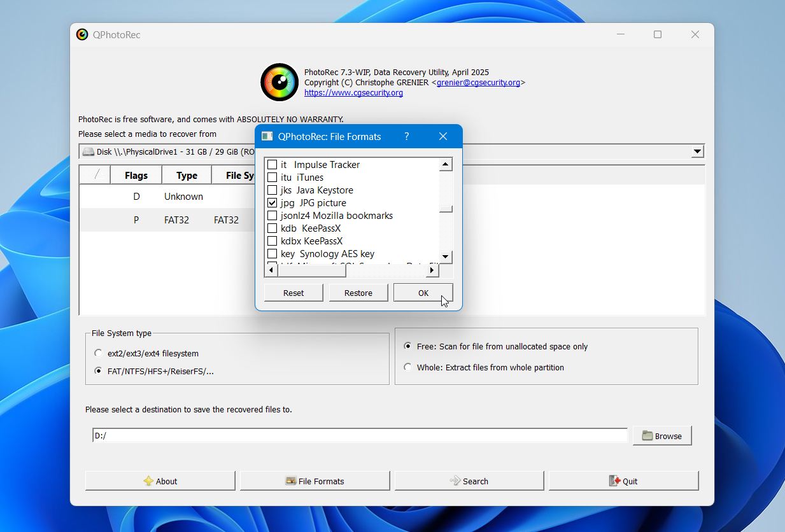This screenshot has height=532, width=785.
Task: Click the QPhotoRec title bar app icon
Action: (82, 34)
